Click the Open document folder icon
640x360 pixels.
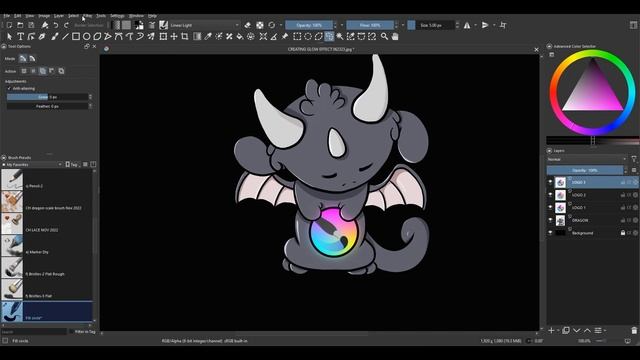(x=20, y=25)
